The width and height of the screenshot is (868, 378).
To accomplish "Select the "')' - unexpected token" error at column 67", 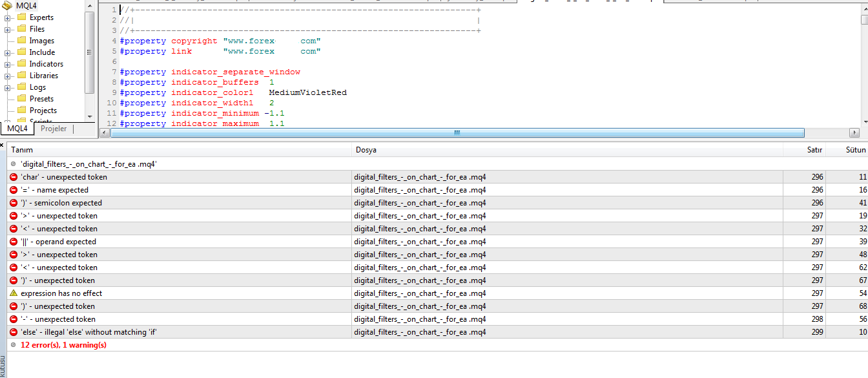I will [x=437, y=280].
